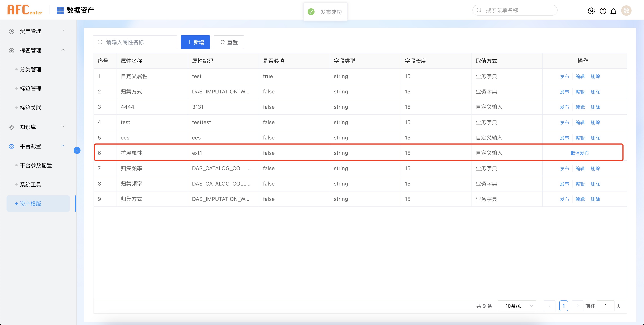
Task: Open the AI assistant icon in the header
Action: click(591, 11)
